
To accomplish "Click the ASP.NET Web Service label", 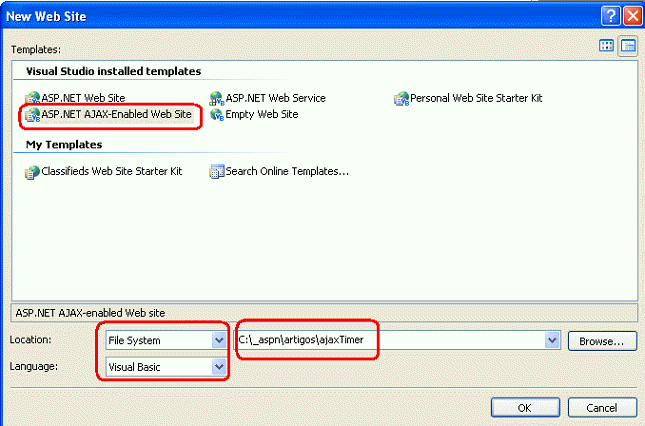I will [276, 98].
